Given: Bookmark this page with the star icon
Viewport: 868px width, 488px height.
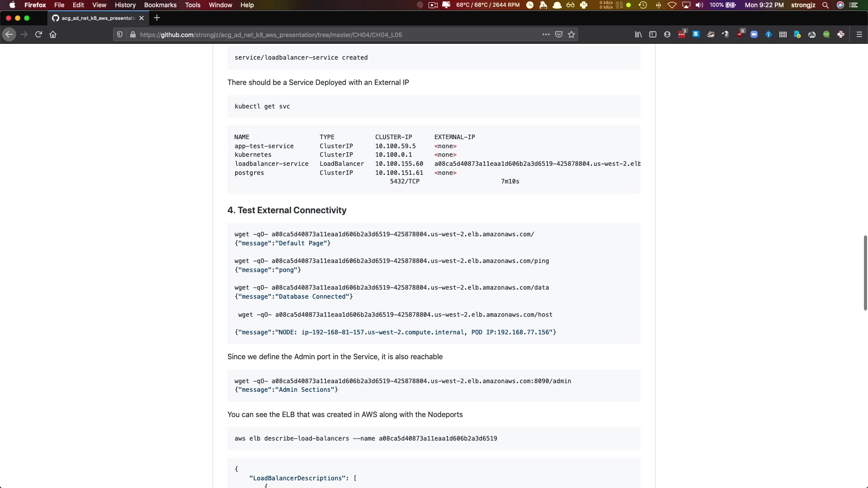Looking at the screenshot, I should (571, 34).
